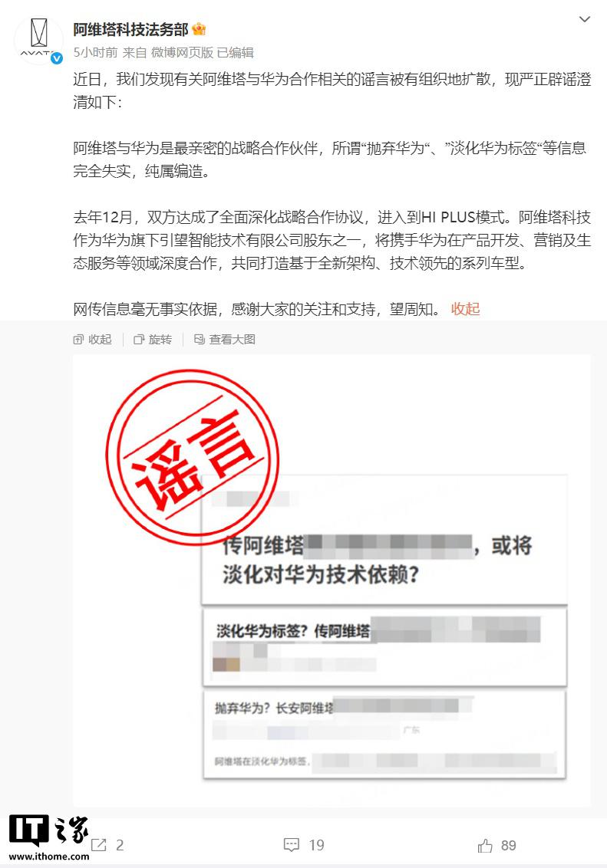
Task: Click the red 谣言 stamp on image
Action: [192, 457]
